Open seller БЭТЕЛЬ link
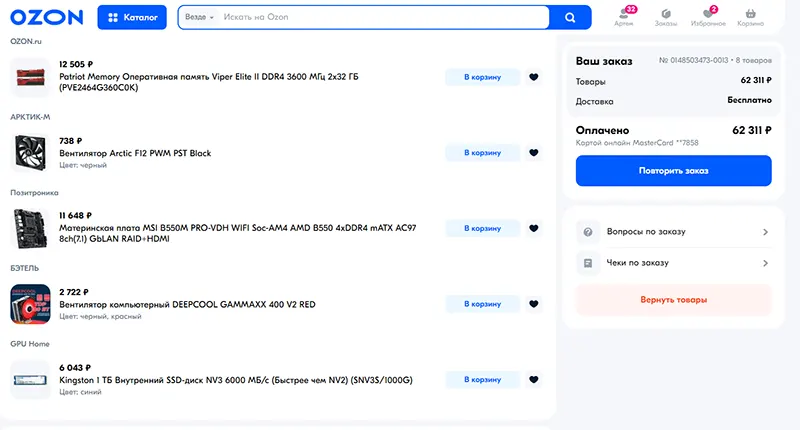 click(24, 268)
